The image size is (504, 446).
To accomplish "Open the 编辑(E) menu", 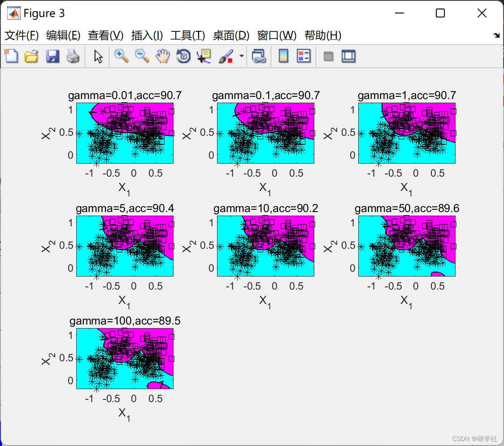I will (63, 35).
